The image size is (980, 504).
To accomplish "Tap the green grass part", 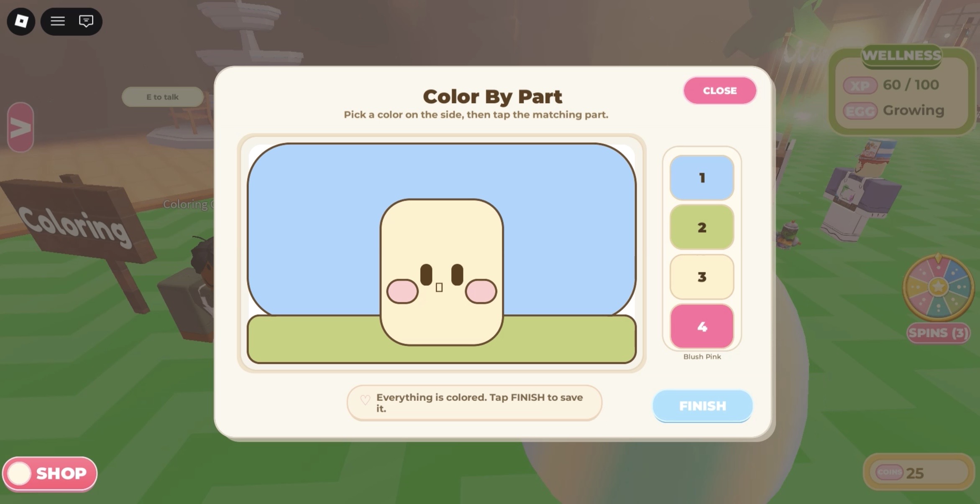I will (x=314, y=339).
